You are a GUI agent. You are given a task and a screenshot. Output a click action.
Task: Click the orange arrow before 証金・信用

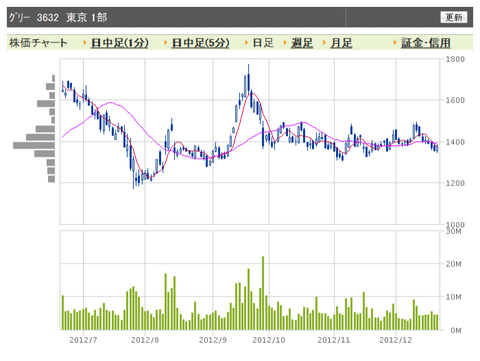tap(395, 43)
